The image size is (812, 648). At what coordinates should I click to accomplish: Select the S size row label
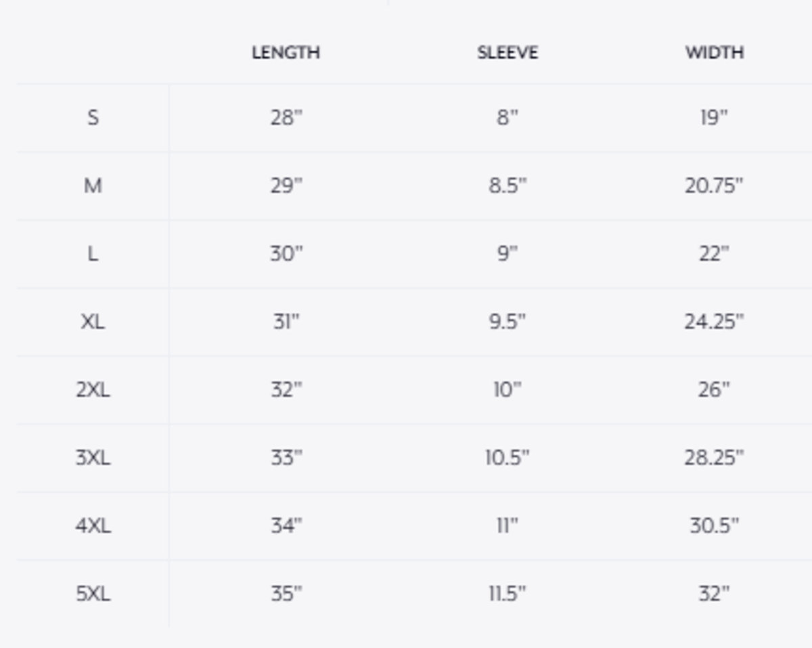[93, 118]
